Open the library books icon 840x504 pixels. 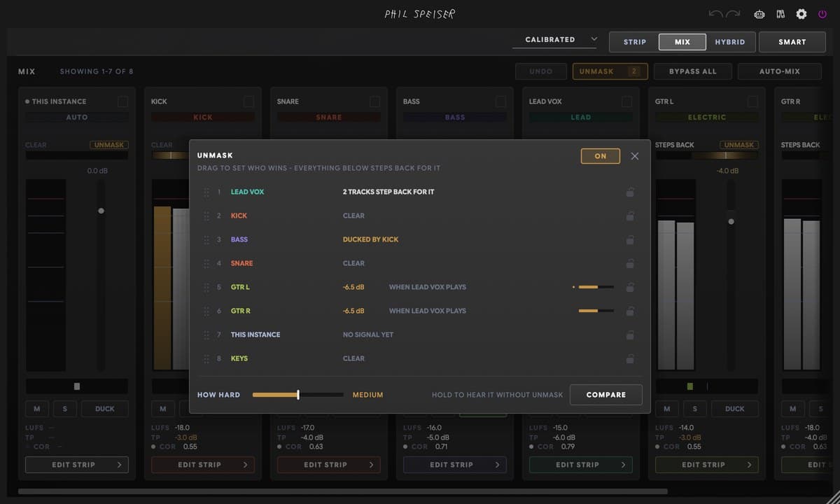click(780, 14)
